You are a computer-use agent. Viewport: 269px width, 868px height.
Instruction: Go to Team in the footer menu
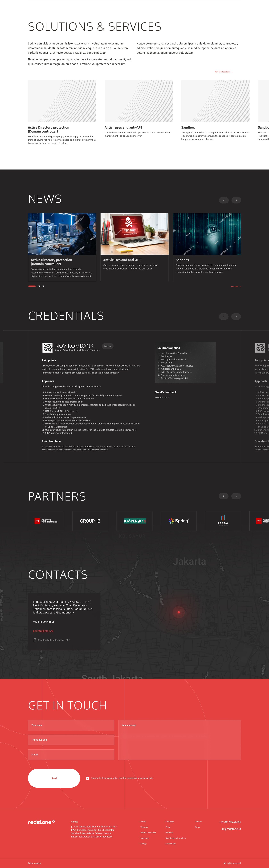[x=168, y=827]
